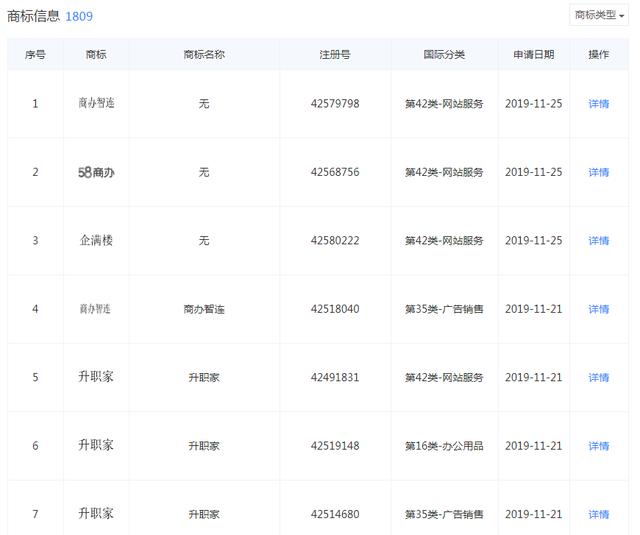Click serial number 2
Screen dimensions: 640x535
(x=35, y=172)
